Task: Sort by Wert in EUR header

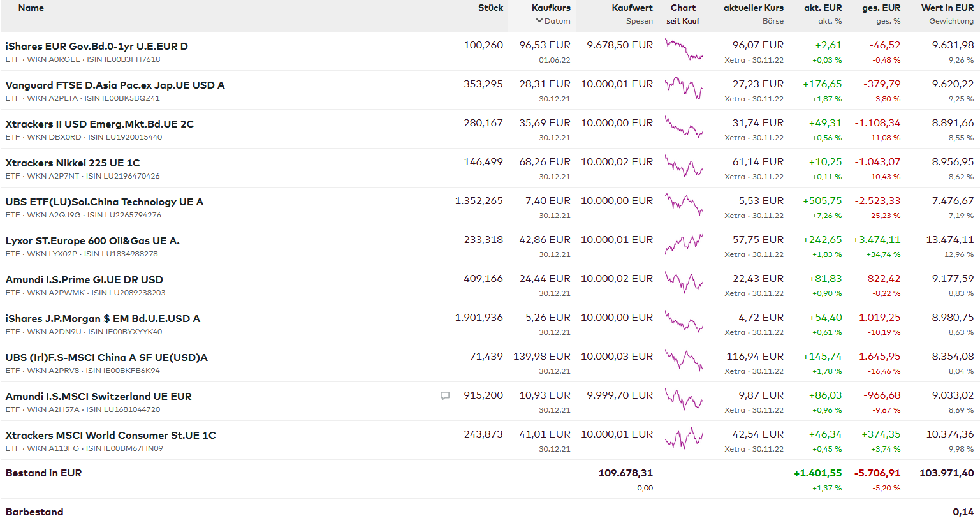Action: (x=947, y=8)
